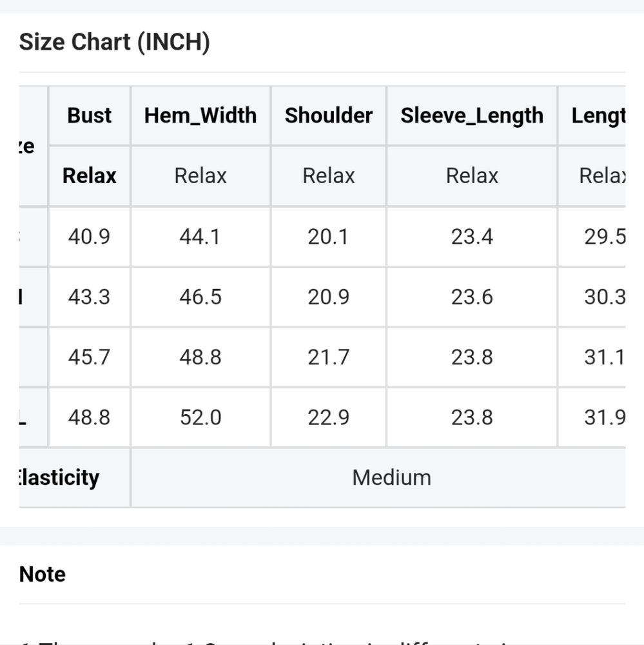Select the Sleeve_Length column header
The height and width of the screenshot is (645, 644).
pyautogui.click(x=472, y=115)
